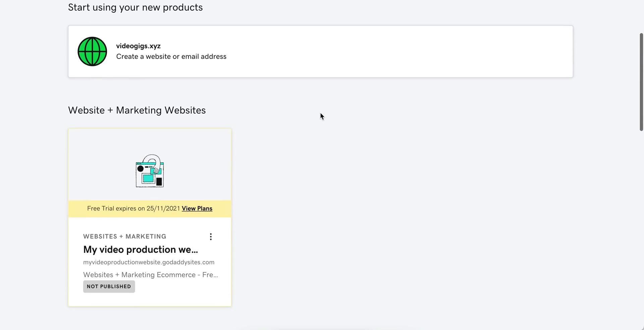Click the 'Website + Marketing Websites' section heading
This screenshot has height=330, width=644.
coord(137,110)
